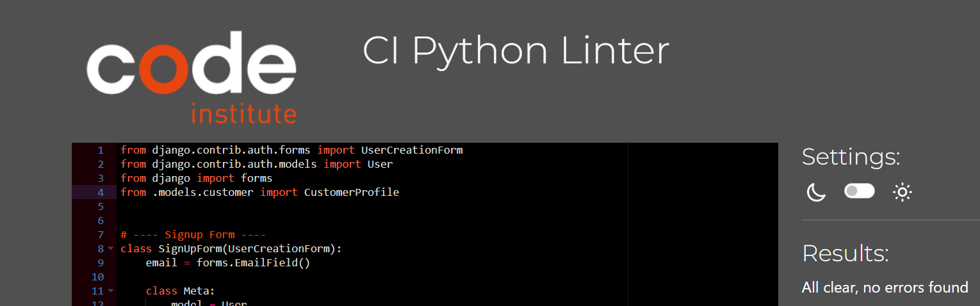
Task: Collapse the SignUpForm class fold arrow
Action: [111, 248]
